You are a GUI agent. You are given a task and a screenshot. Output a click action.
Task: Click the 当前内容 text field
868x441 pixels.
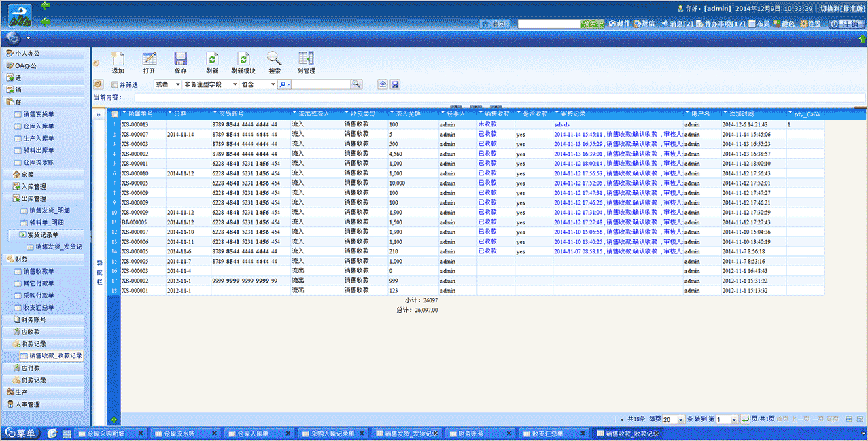click(x=499, y=98)
